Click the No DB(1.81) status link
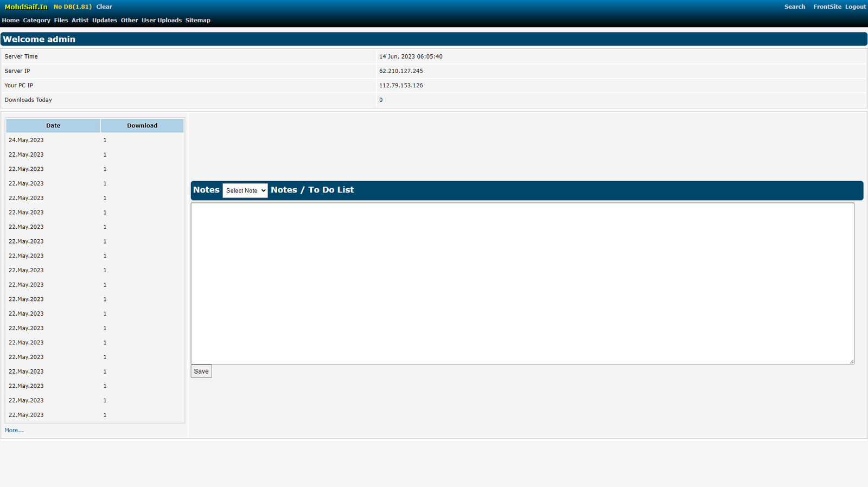 pyautogui.click(x=72, y=7)
